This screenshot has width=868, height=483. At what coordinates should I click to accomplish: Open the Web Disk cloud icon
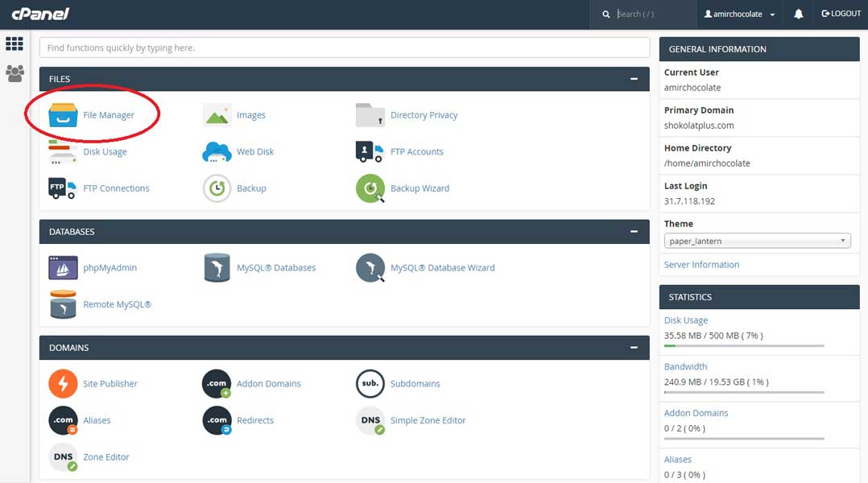217,151
